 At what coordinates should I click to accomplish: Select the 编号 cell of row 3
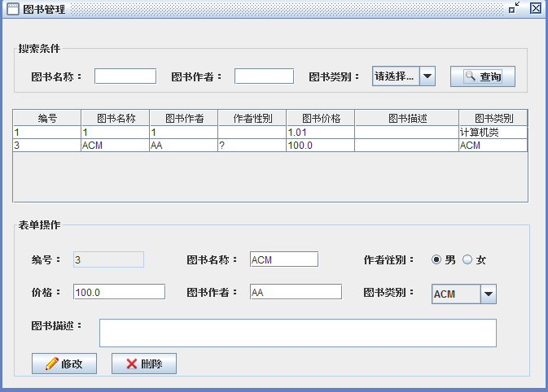[47, 146]
